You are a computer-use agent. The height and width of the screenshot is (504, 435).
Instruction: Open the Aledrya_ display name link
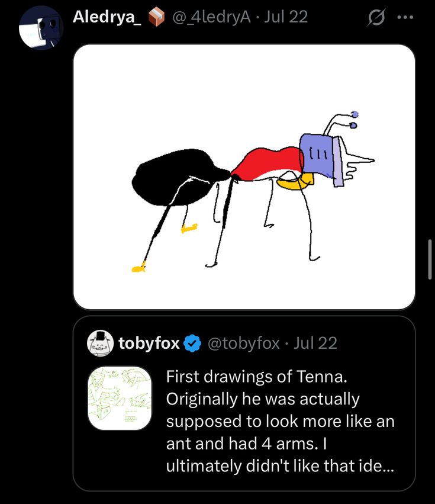tap(107, 17)
